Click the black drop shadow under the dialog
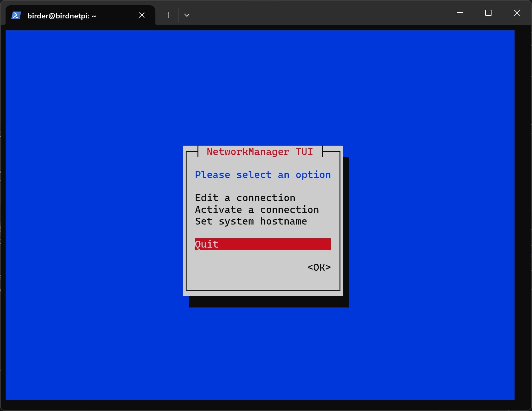The image size is (532, 411). (x=268, y=302)
